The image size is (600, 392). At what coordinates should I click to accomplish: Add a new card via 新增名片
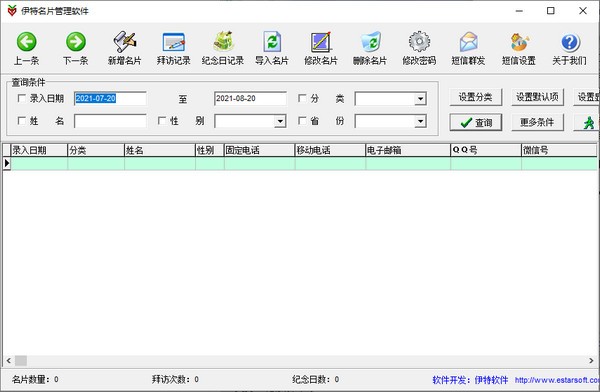pyautogui.click(x=124, y=49)
